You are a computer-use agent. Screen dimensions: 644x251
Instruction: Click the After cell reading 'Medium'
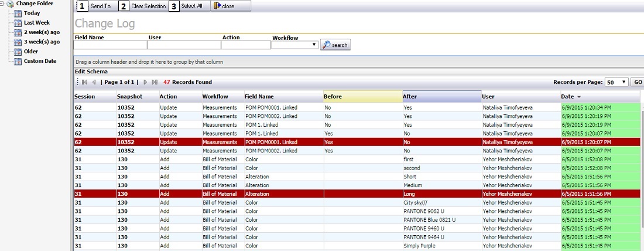pos(443,185)
